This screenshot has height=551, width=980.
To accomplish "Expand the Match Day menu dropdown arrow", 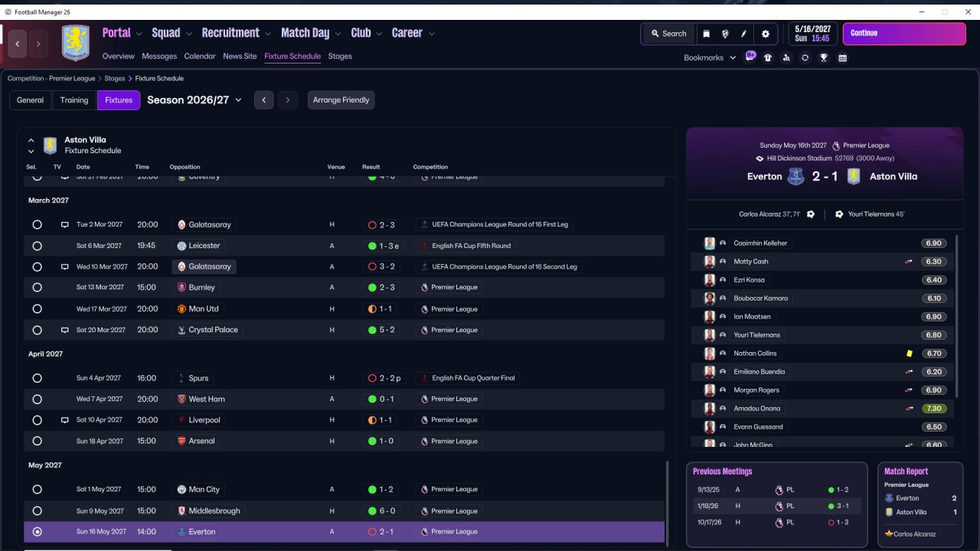I will pyautogui.click(x=338, y=34).
